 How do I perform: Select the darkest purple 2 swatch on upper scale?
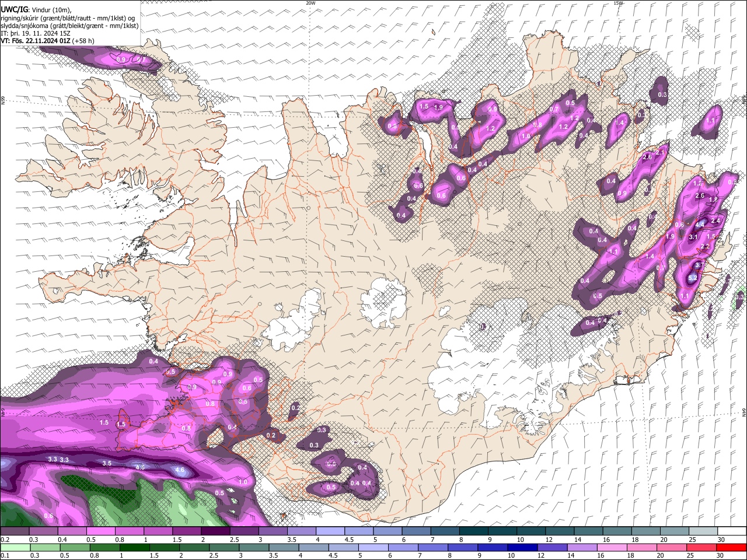(x=215, y=531)
